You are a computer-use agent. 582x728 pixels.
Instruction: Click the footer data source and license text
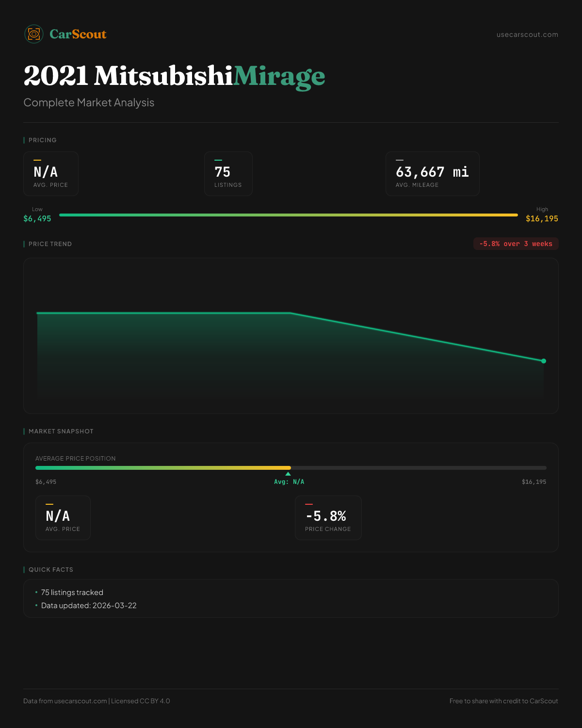[x=97, y=701]
